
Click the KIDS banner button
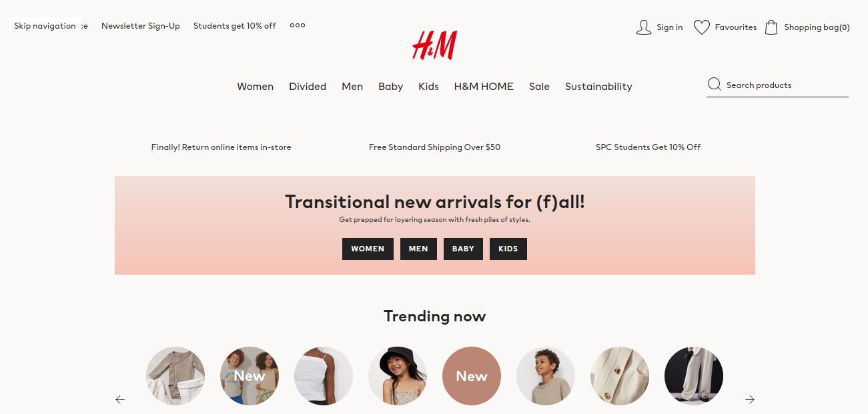508,249
